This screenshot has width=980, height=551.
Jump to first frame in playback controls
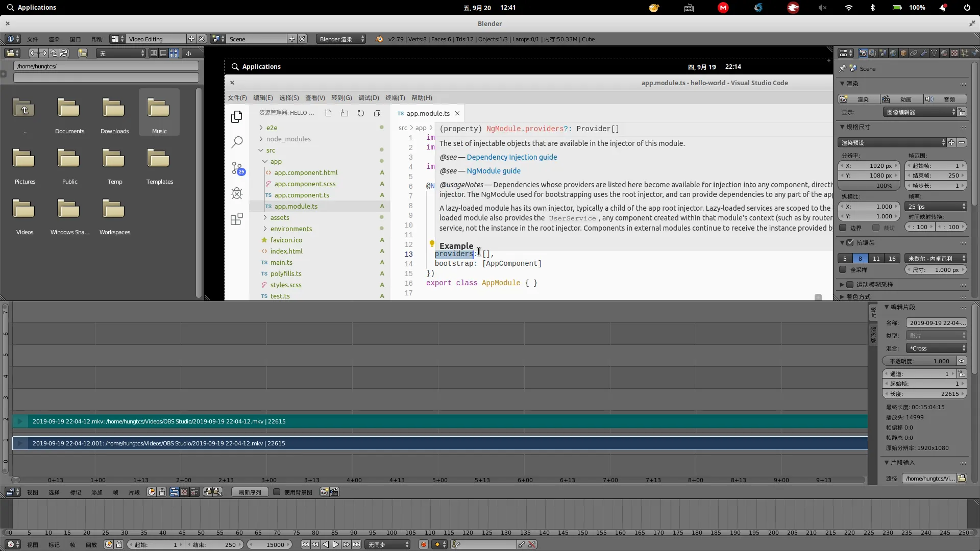(305, 545)
